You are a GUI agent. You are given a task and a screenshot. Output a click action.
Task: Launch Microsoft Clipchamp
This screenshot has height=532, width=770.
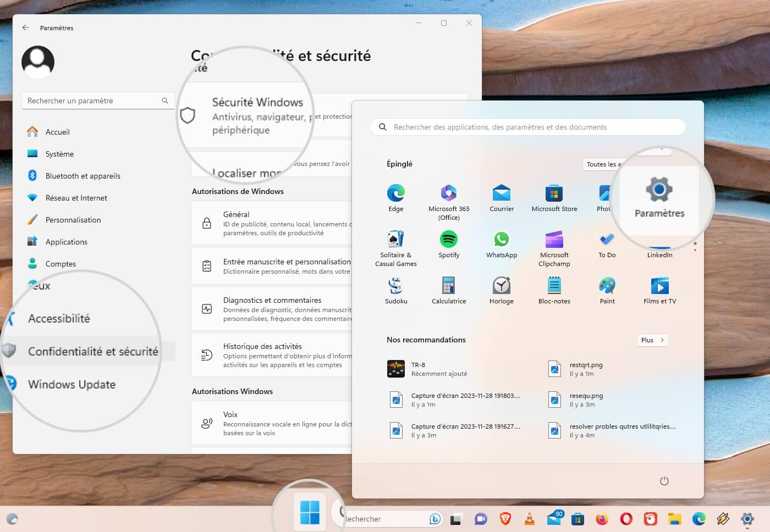tap(554, 248)
